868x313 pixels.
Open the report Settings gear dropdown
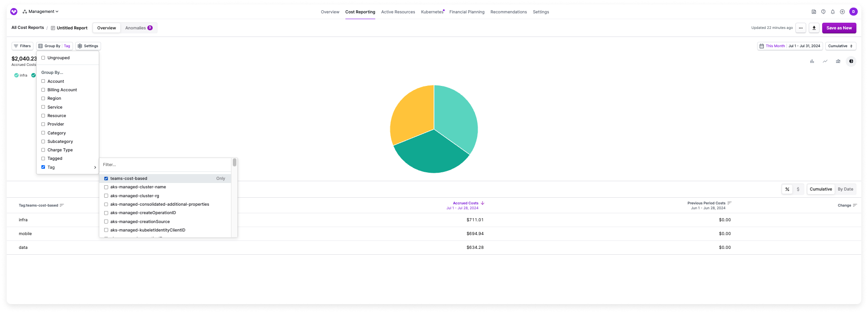[x=88, y=46]
